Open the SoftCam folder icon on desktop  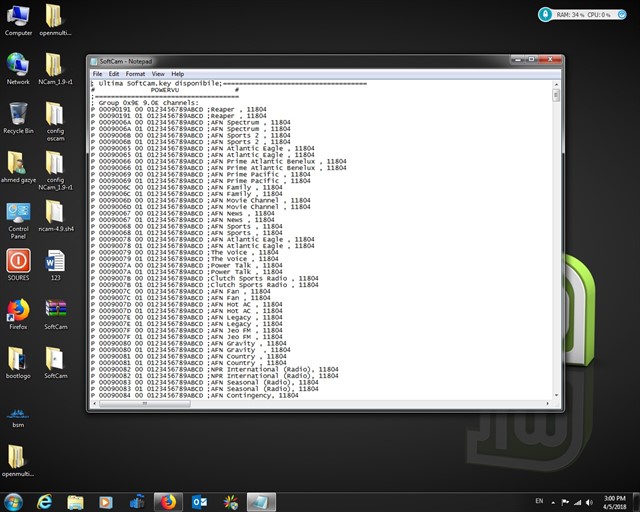click(x=56, y=363)
